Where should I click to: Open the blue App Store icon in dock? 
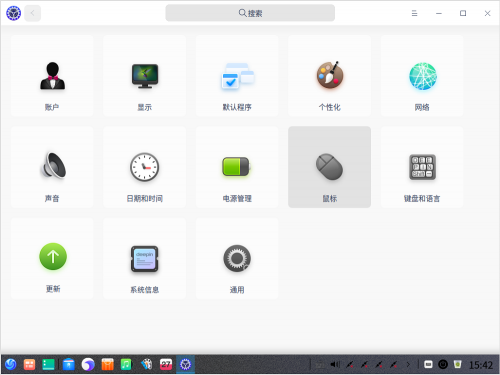click(x=69, y=364)
